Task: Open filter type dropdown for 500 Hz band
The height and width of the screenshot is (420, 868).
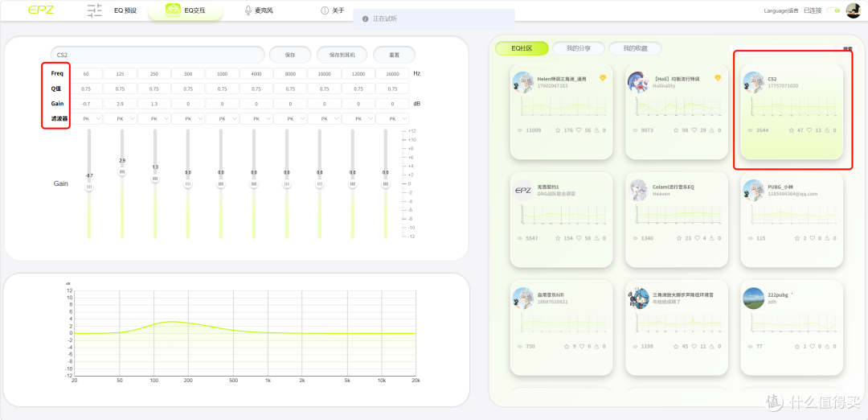Action: pyautogui.click(x=188, y=118)
